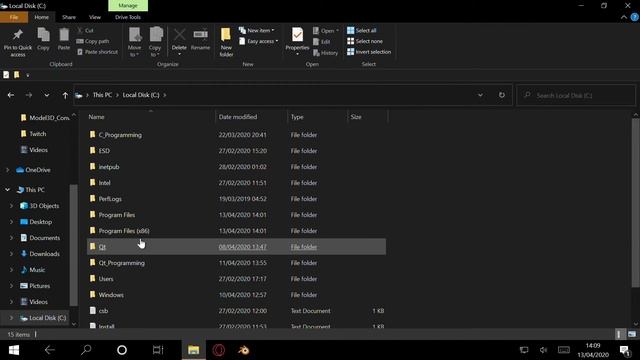Collapse the ribbon with the chevron
The width and height of the screenshot is (640, 360).
(x=624, y=17)
